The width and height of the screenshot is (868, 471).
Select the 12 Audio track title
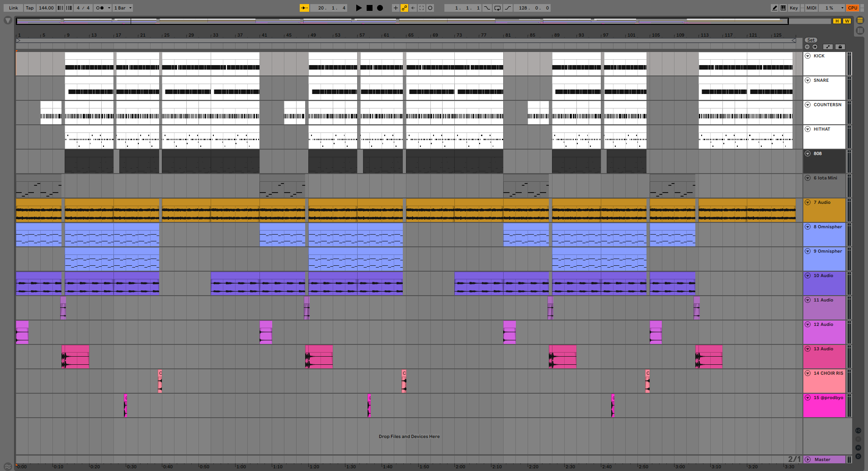tap(823, 325)
